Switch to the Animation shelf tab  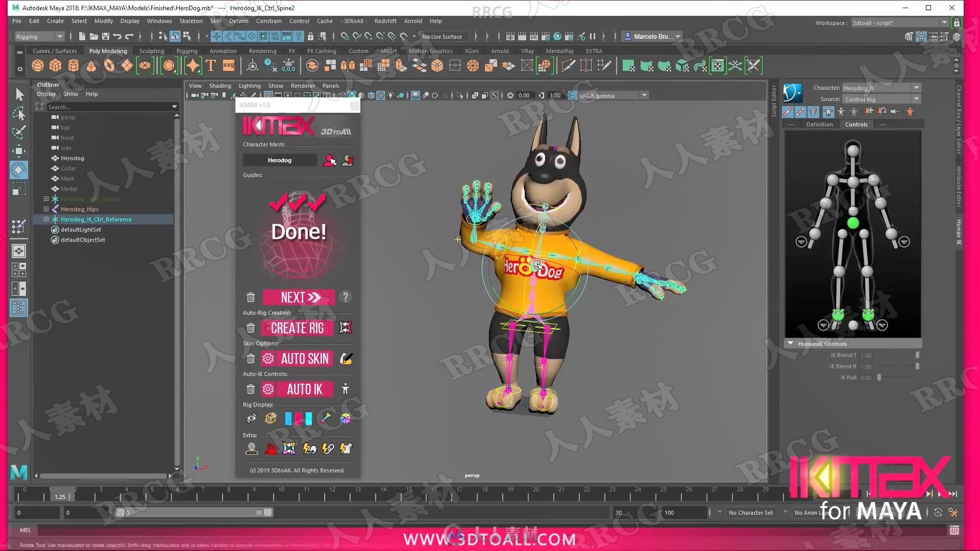223,51
